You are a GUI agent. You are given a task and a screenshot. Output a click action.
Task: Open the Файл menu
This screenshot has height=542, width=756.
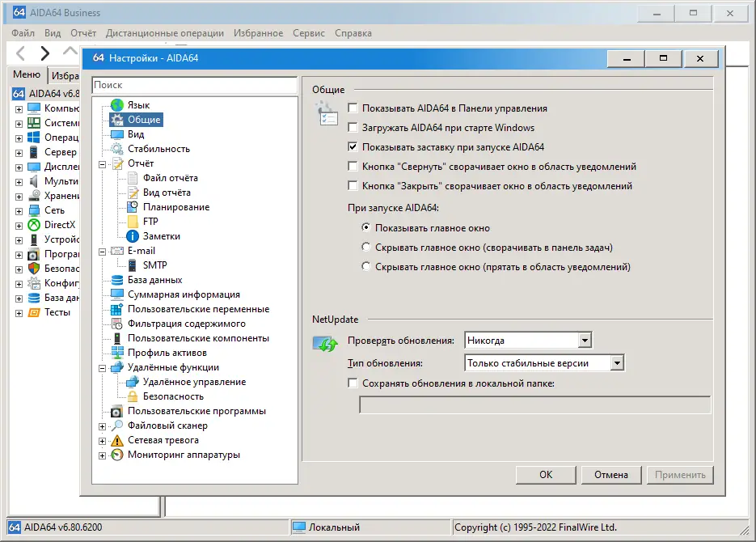[23, 33]
